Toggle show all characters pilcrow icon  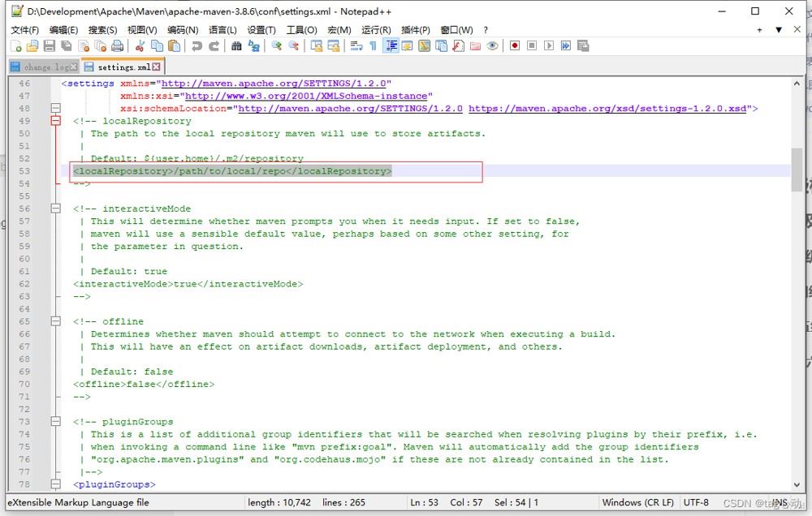click(x=373, y=46)
